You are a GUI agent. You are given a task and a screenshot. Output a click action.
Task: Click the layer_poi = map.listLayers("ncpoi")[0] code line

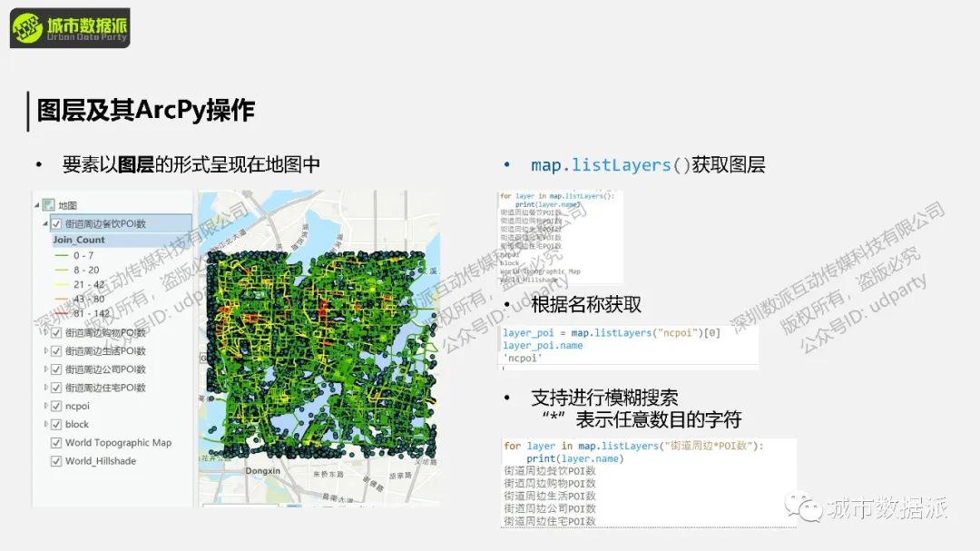[612, 333]
